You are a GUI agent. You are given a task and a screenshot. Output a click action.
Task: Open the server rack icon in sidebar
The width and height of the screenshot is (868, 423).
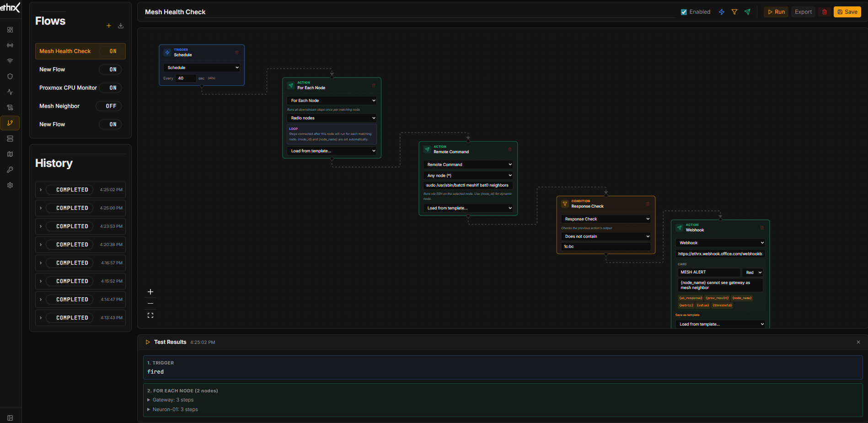click(x=10, y=139)
